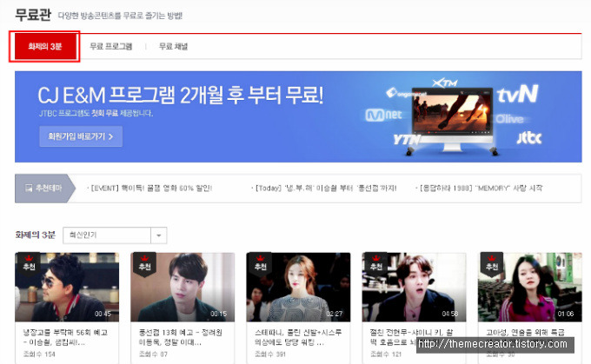Screen dimensions: 591x364
Task: Click the Mnet logo in the banner
Action: [383, 115]
